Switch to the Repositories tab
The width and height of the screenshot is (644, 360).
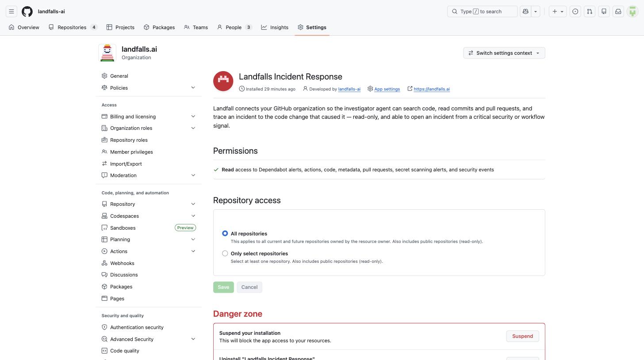(73, 27)
